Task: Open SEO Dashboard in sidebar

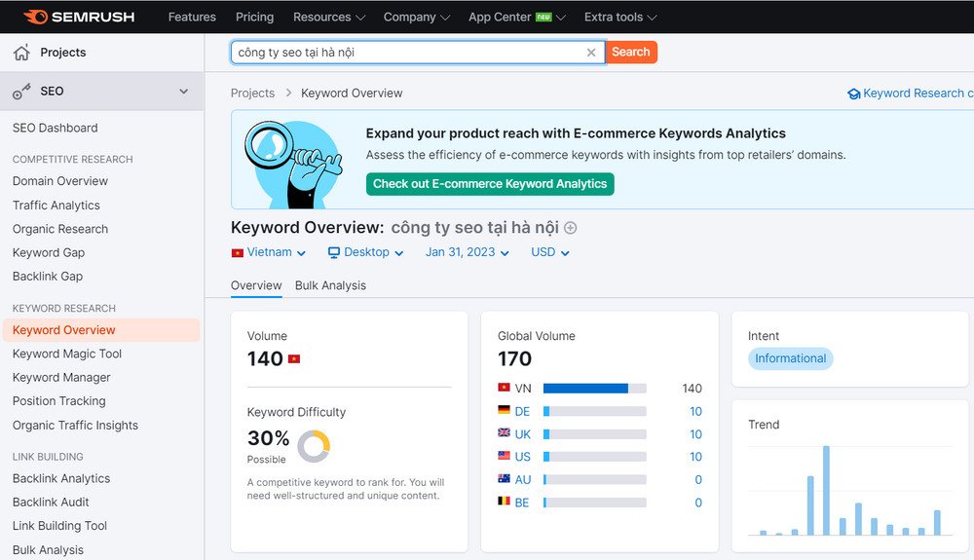Action: click(56, 128)
